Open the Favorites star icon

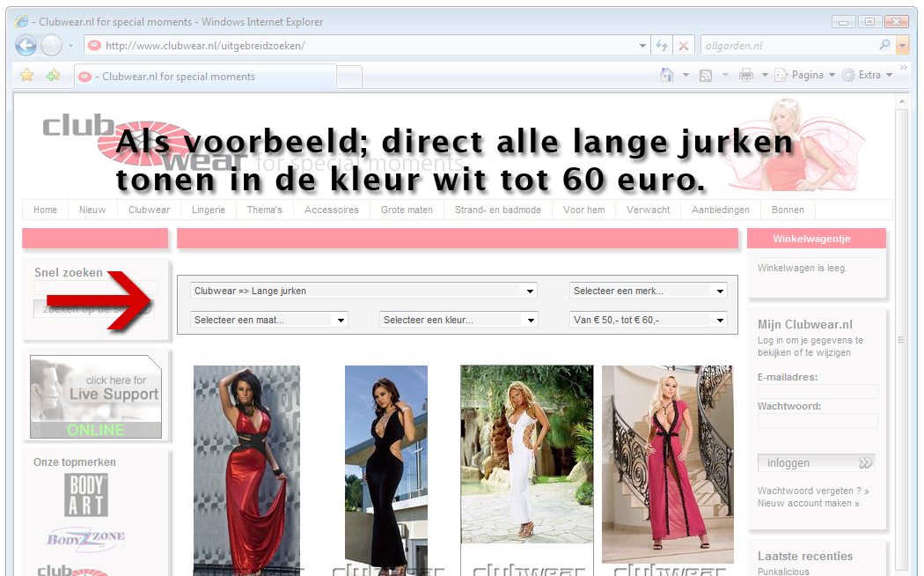coord(27,76)
